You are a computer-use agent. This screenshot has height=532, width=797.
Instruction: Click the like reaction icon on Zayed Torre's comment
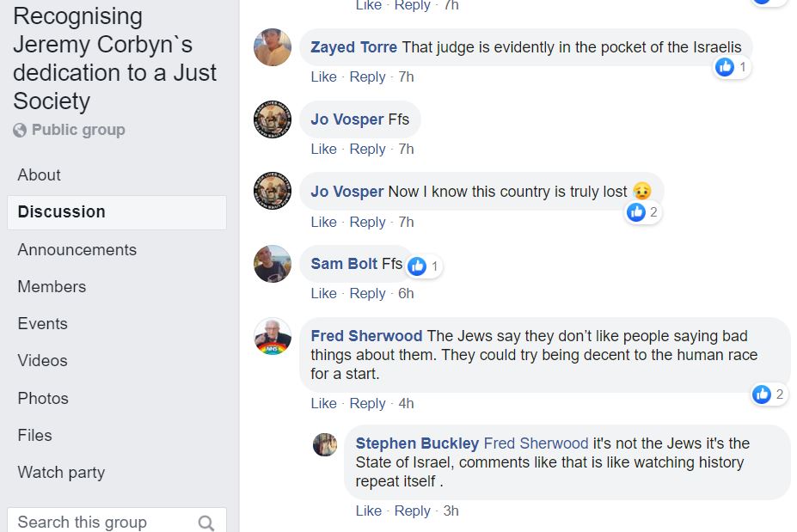[x=725, y=66]
